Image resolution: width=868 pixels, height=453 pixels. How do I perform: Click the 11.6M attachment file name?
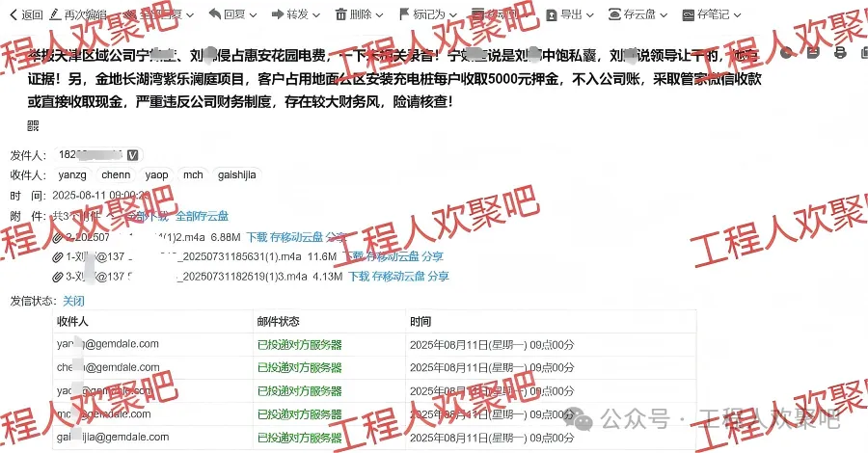[x=186, y=257]
